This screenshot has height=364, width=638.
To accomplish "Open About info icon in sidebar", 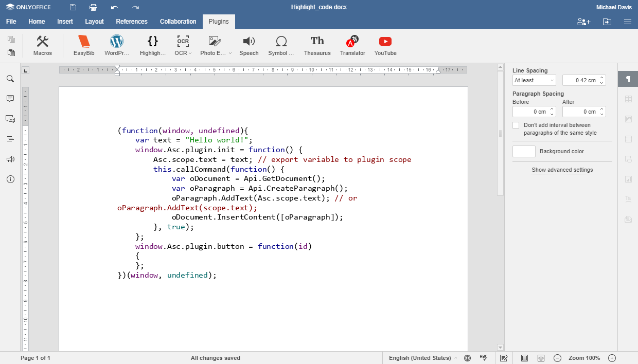I will 10,179.
